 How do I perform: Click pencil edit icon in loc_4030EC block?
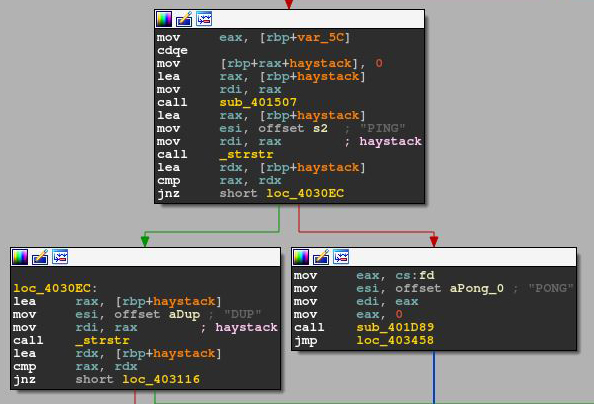(x=40, y=257)
